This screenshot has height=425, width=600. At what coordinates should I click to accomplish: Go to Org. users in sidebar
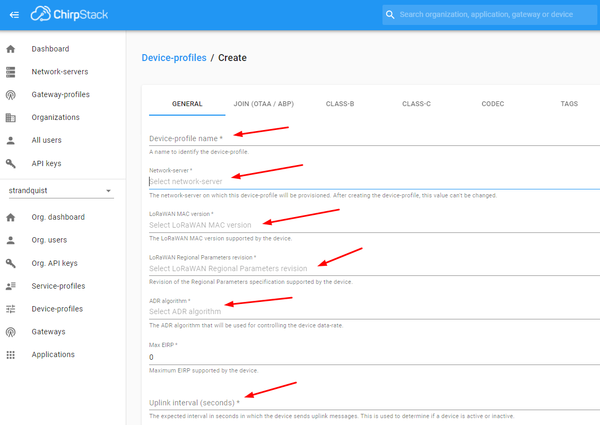pyautogui.click(x=52, y=240)
